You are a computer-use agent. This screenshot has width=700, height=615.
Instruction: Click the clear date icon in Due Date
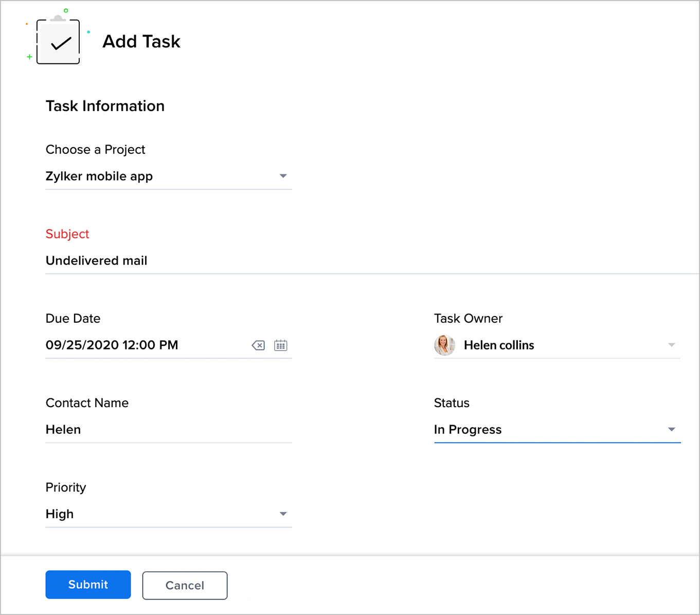coord(258,345)
